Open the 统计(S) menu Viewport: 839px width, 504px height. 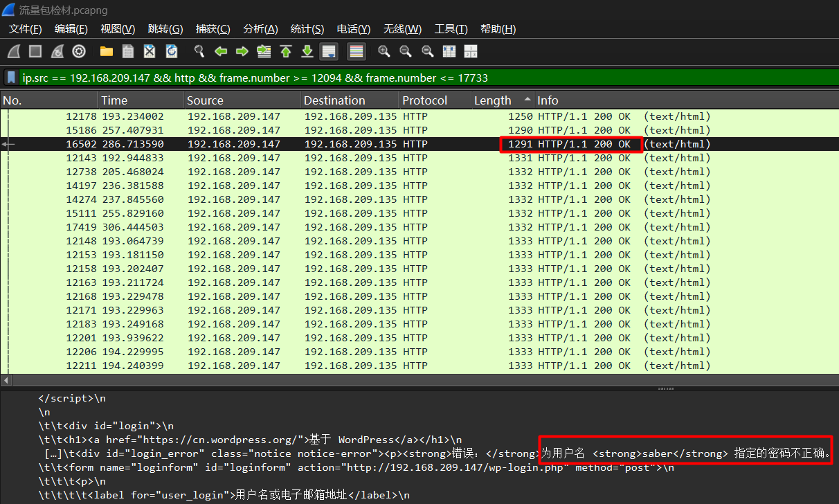[x=307, y=29]
